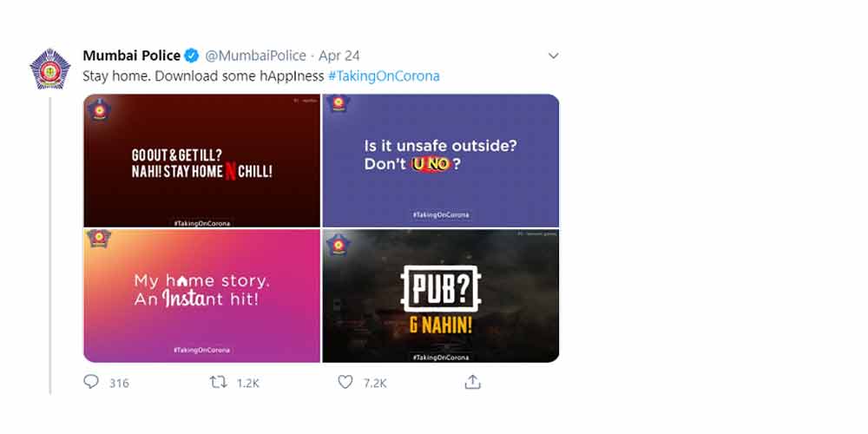Open the #TakingOnCorona hashtag in tweet text

point(384,76)
